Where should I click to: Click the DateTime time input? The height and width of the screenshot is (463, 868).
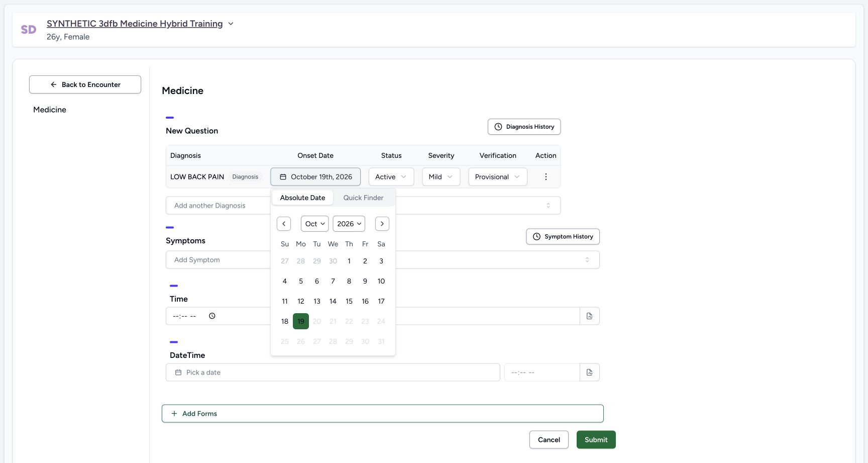pyautogui.click(x=542, y=373)
